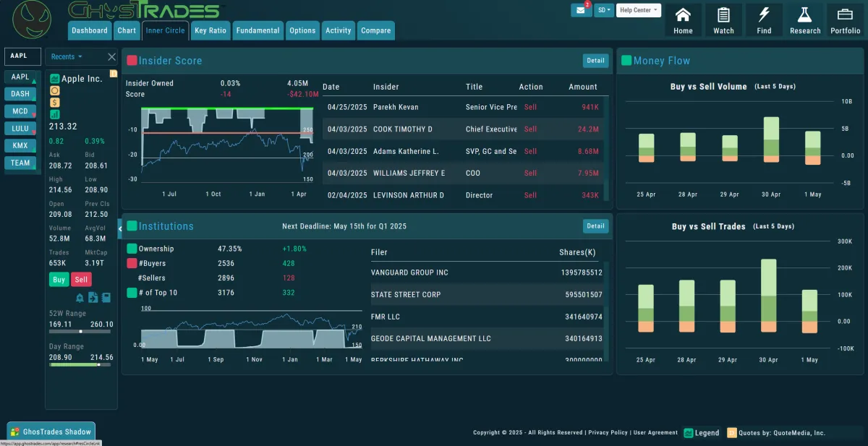868x446 pixels.
Task: Select MCD in the watchlist
Action: (x=20, y=111)
